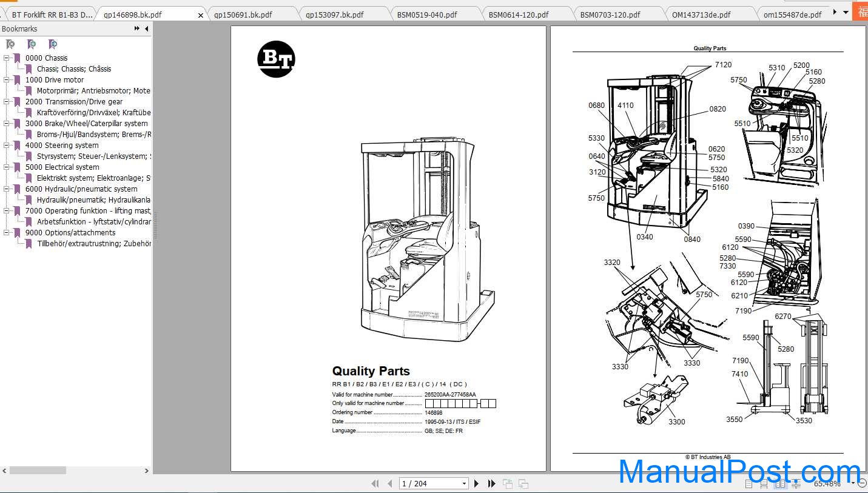Viewport: 868px width, 493px height.
Task: Switch to the qp150691.bk.pdf tab
Action: click(243, 15)
